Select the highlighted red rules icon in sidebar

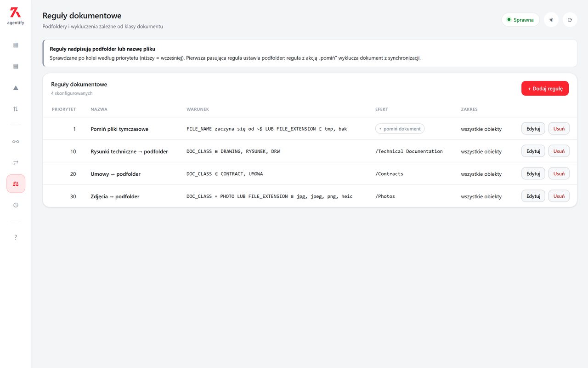16,184
